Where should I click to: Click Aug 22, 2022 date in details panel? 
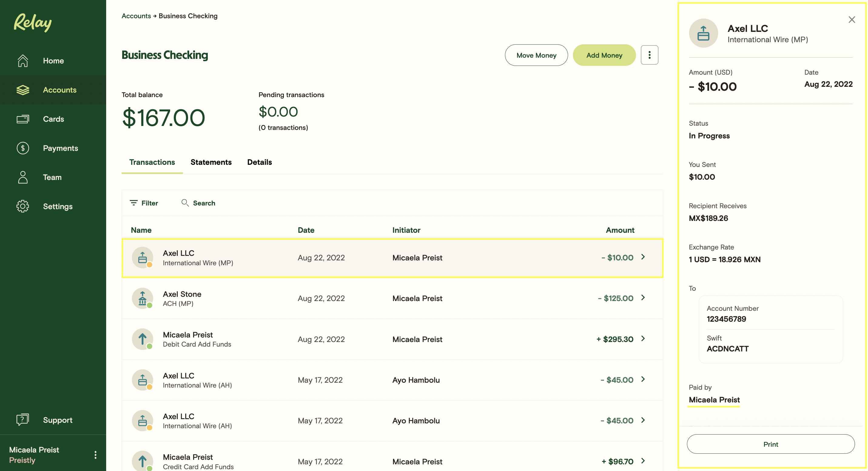pyautogui.click(x=828, y=84)
